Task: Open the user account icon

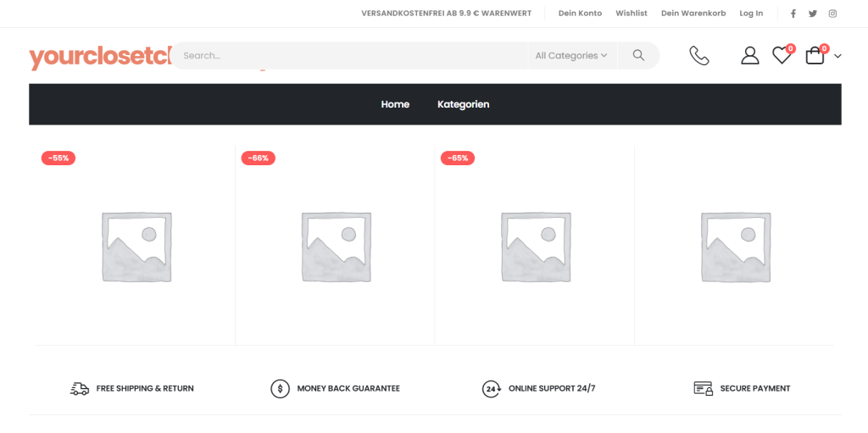Action: point(749,56)
